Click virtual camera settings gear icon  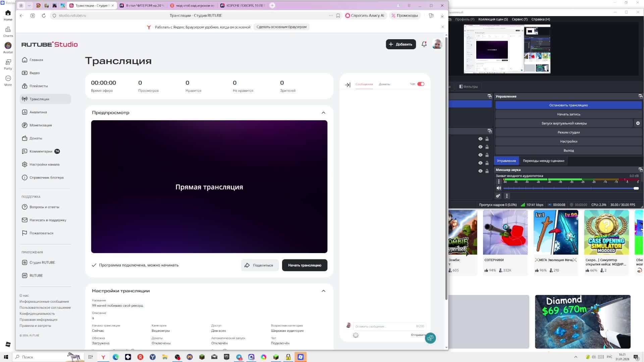coord(638,123)
